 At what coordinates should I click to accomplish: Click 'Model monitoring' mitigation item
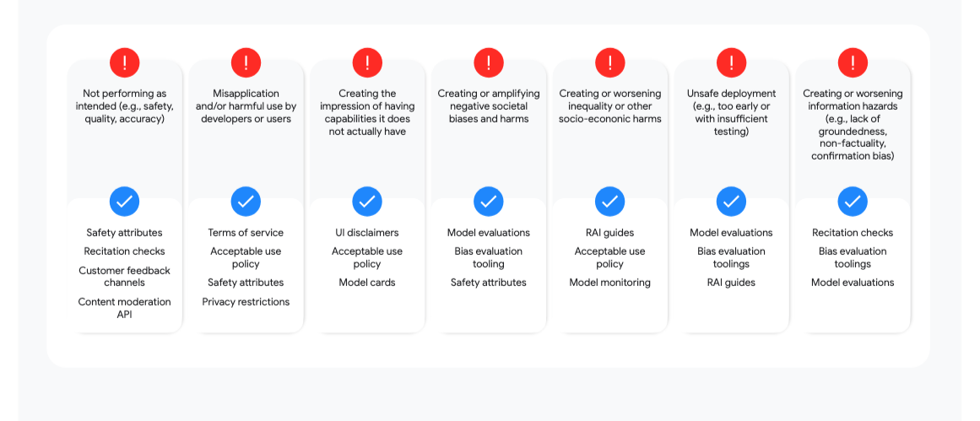coord(609,283)
